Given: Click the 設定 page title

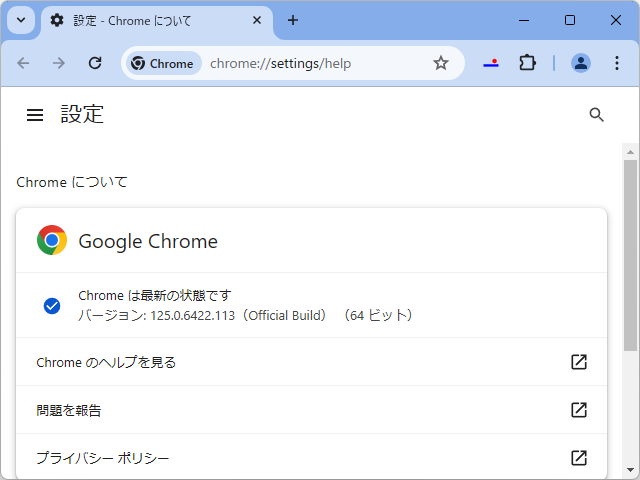Looking at the screenshot, I should 82,114.
